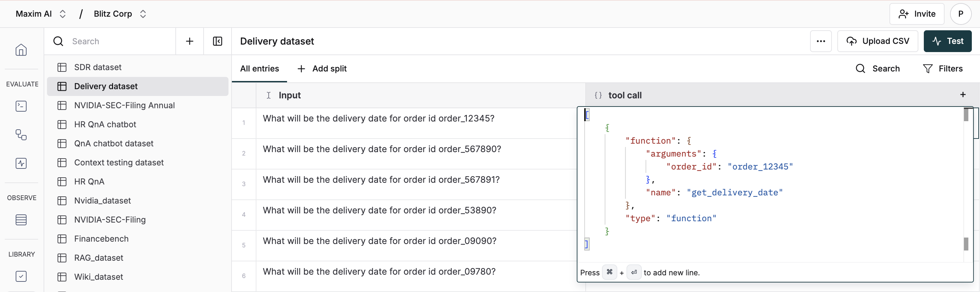The image size is (980, 292).
Task: Open the logs icon under Observe
Action: [21, 220]
